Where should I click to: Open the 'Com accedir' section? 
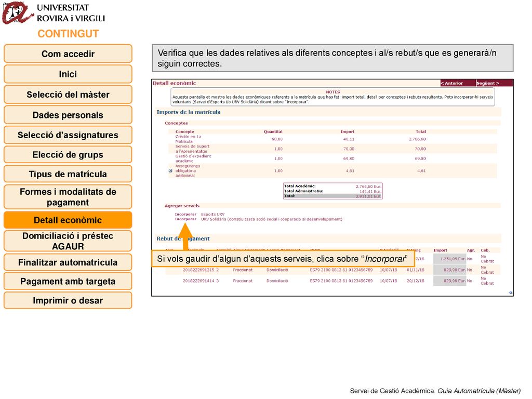(68, 54)
